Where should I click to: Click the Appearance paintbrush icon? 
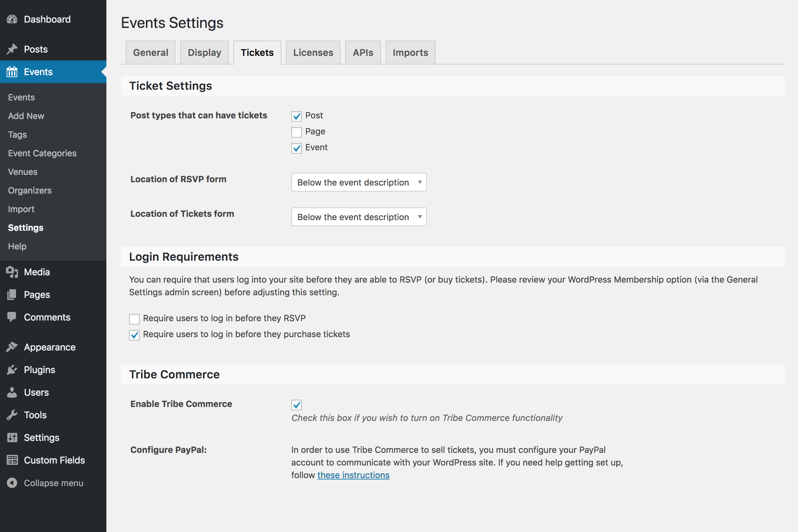click(12, 347)
